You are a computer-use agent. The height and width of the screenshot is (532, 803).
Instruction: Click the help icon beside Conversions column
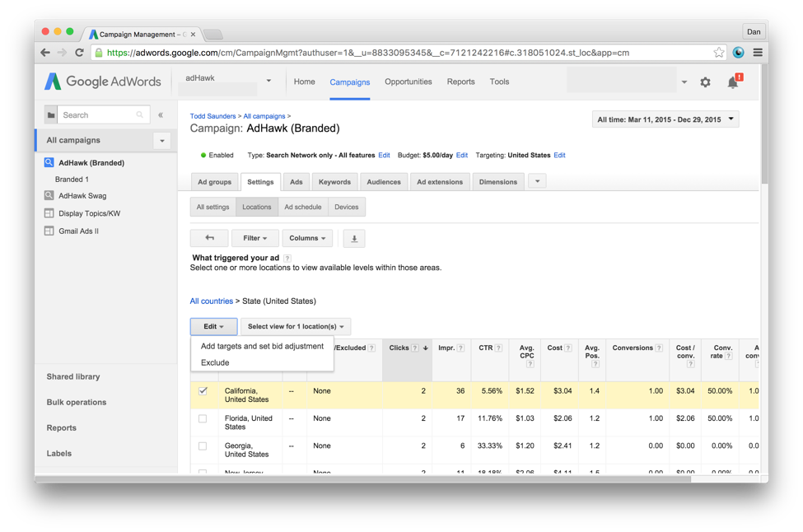(659, 348)
